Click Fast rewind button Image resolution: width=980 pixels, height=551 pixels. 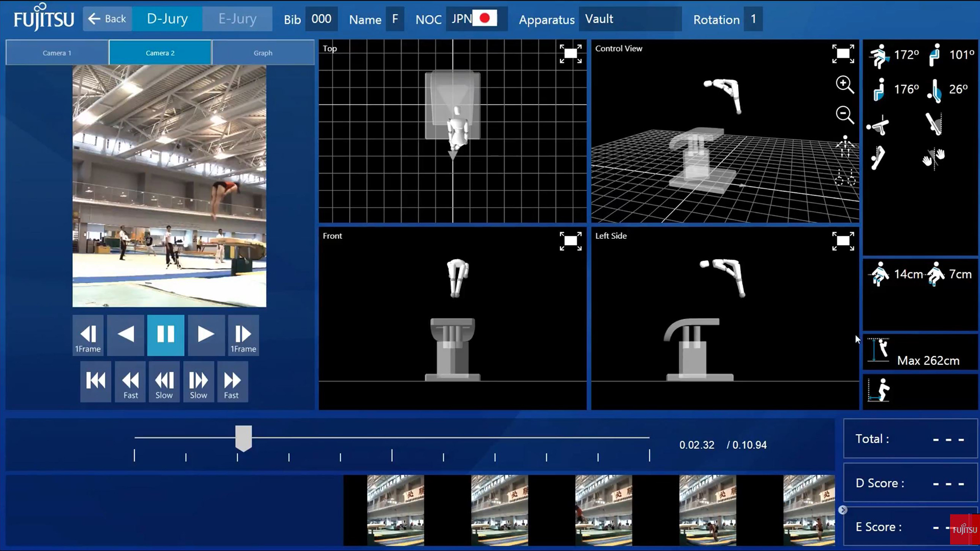tap(130, 382)
